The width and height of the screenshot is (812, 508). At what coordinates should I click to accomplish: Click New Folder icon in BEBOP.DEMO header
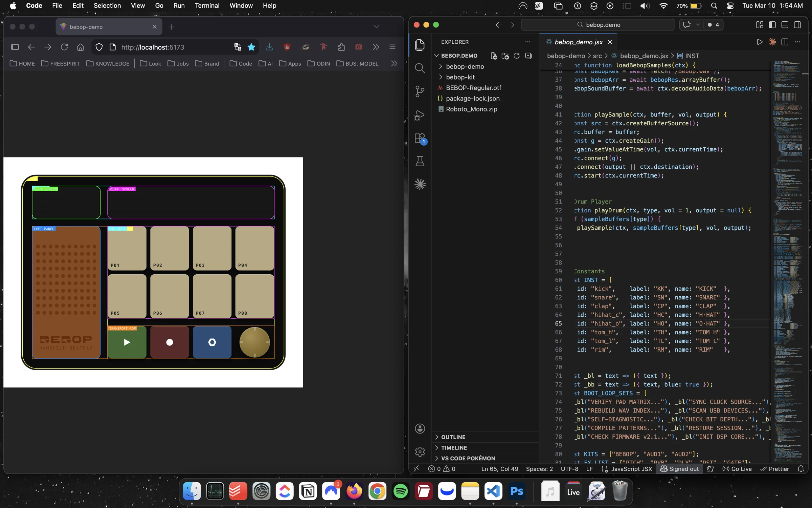point(505,56)
